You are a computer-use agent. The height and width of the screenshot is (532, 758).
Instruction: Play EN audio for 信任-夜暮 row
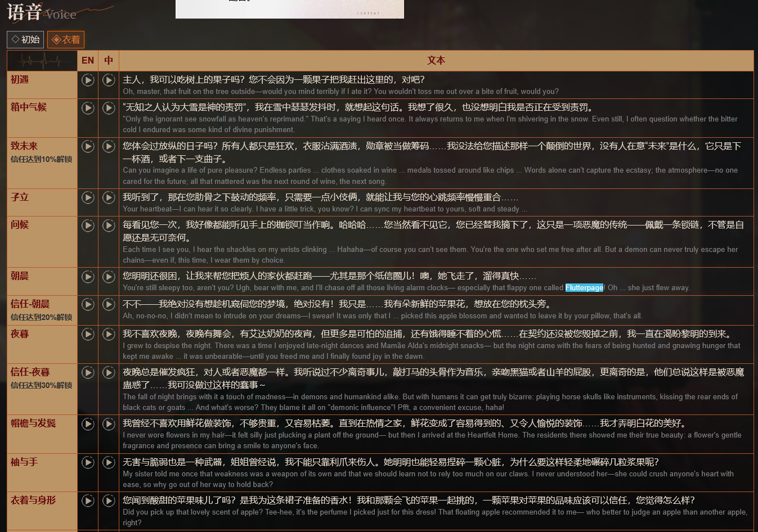88,372
